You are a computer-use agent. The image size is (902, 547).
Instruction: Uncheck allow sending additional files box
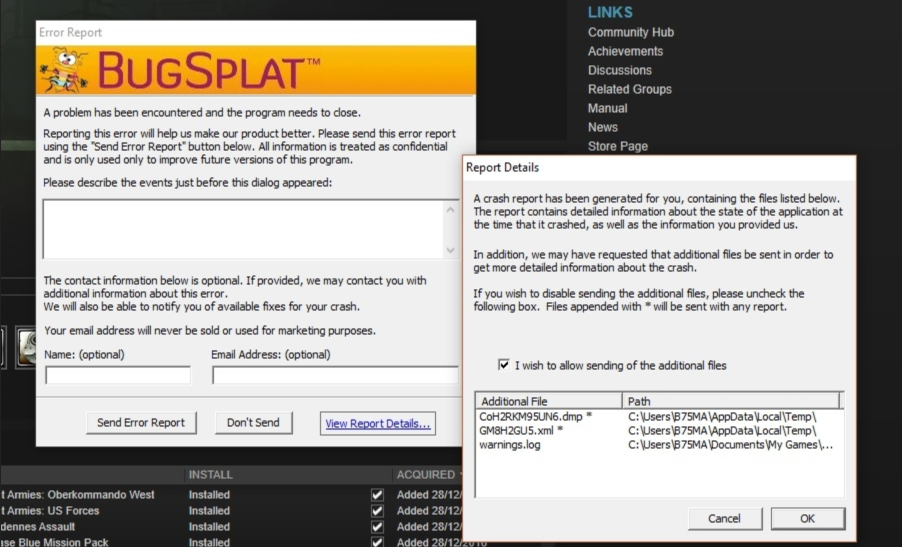point(504,365)
